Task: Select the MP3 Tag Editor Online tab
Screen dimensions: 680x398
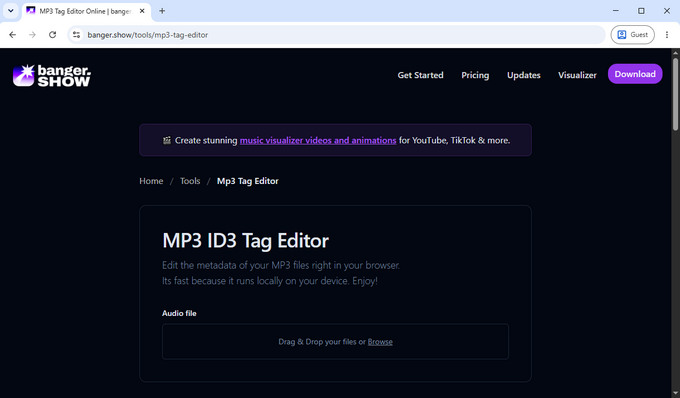Action: [x=86, y=11]
